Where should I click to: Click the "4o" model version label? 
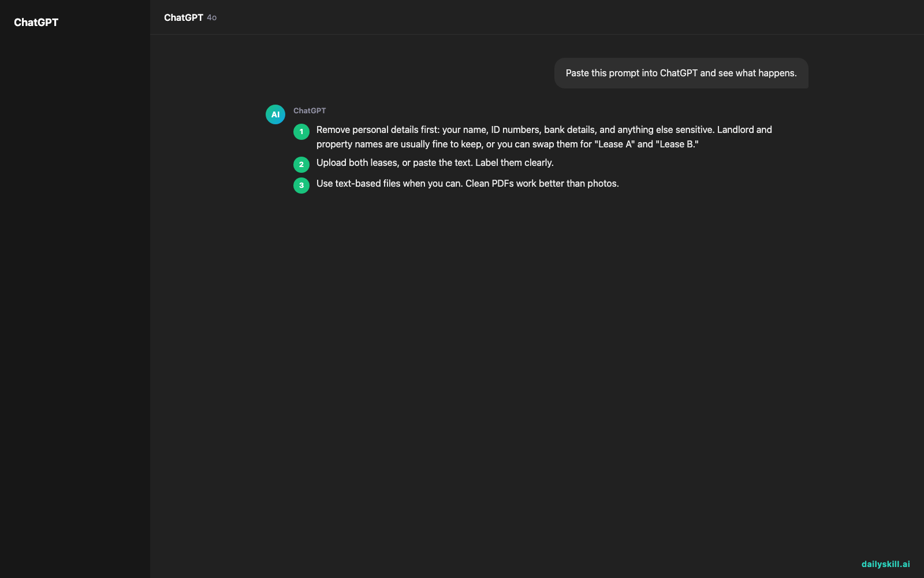212,18
